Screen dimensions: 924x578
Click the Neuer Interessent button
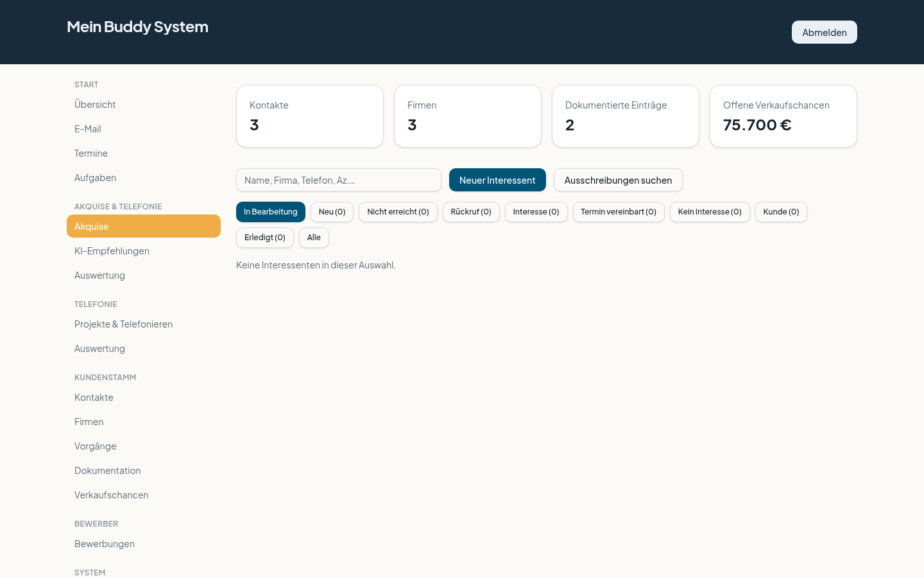pyautogui.click(x=497, y=180)
